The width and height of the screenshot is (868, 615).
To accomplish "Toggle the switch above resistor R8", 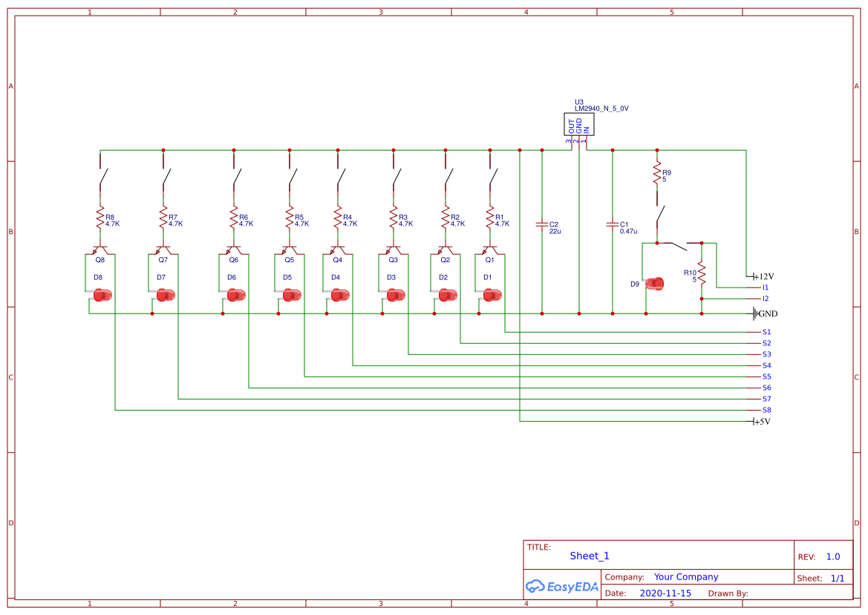I will click(x=102, y=178).
